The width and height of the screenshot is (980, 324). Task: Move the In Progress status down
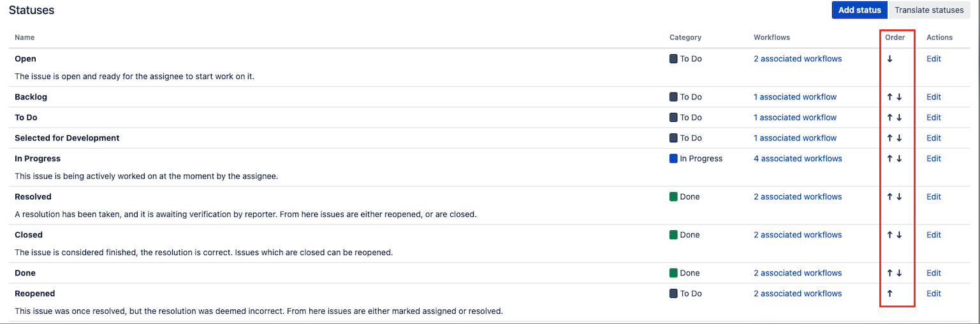pos(899,159)
